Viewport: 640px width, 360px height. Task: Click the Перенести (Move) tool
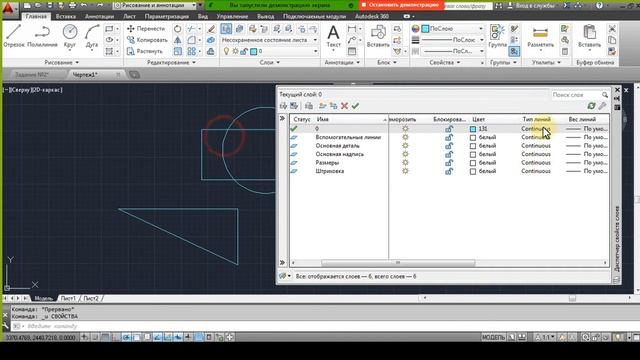[x=146, y=29]
